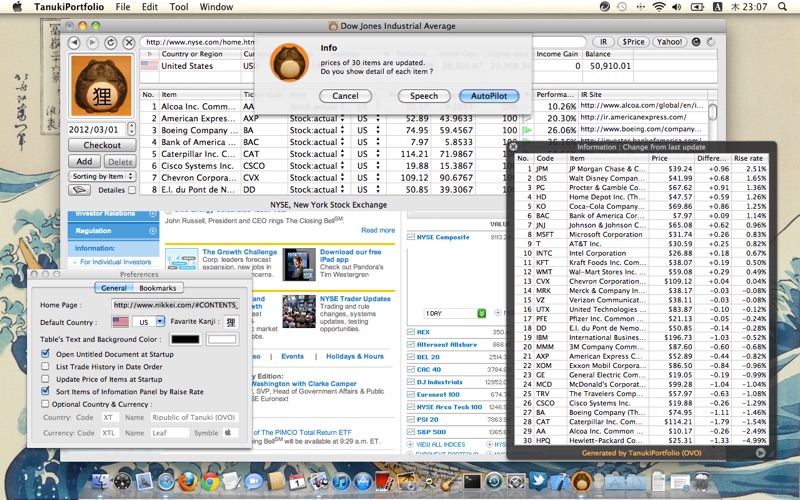This screenshot has width=800, height=500.
Task: Open Time Machine from the Dock
Action: click(494, 482)
